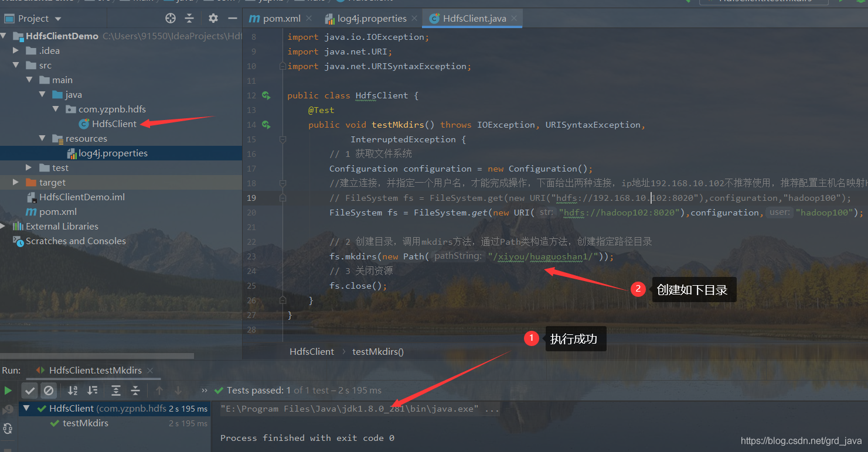The image size is (868, 452).
Task: Click the fold marker at comment line 19
Action: (x=282, y=198)
